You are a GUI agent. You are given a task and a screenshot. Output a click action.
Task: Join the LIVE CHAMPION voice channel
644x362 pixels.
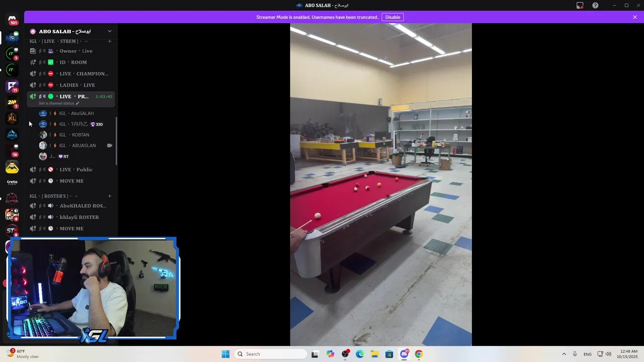point(71,73)
